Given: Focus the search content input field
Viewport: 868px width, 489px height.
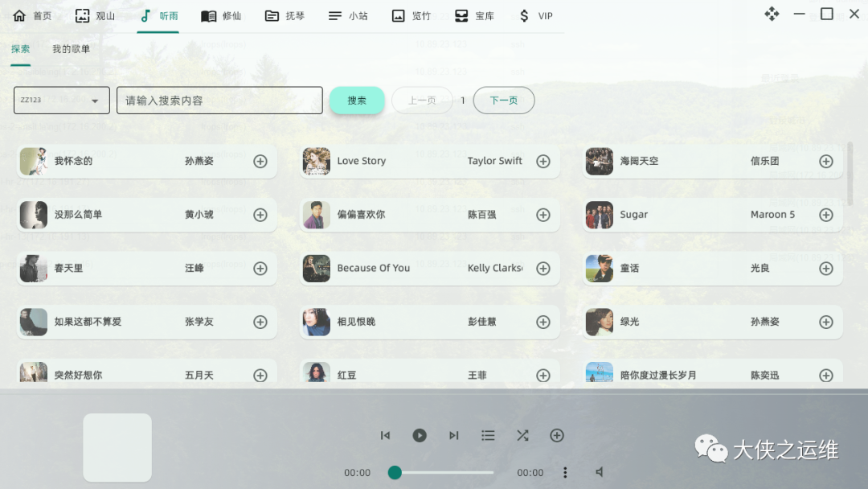Looking at the screenshot, I should click(219, 101).
